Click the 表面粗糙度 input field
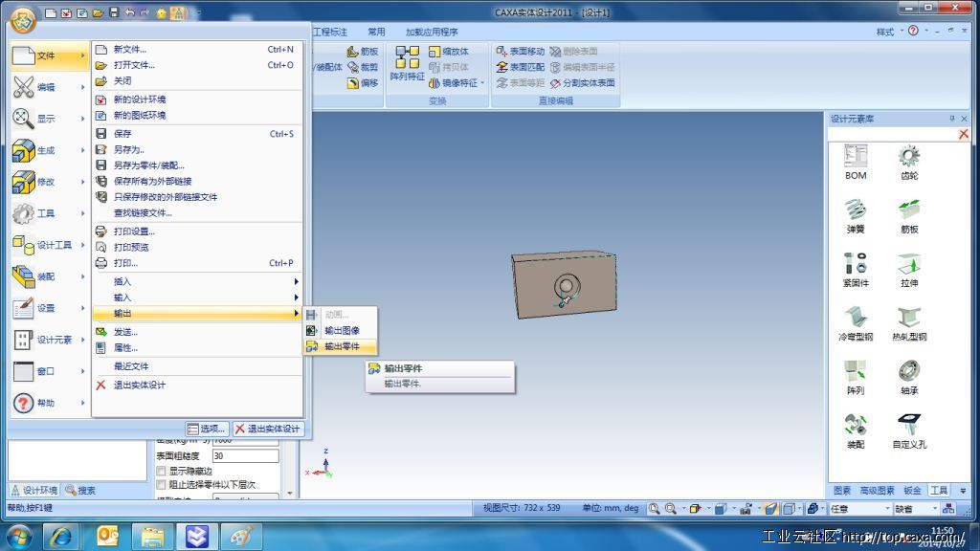This screenshot has height=551, width=980. click(x=244, y=456)
